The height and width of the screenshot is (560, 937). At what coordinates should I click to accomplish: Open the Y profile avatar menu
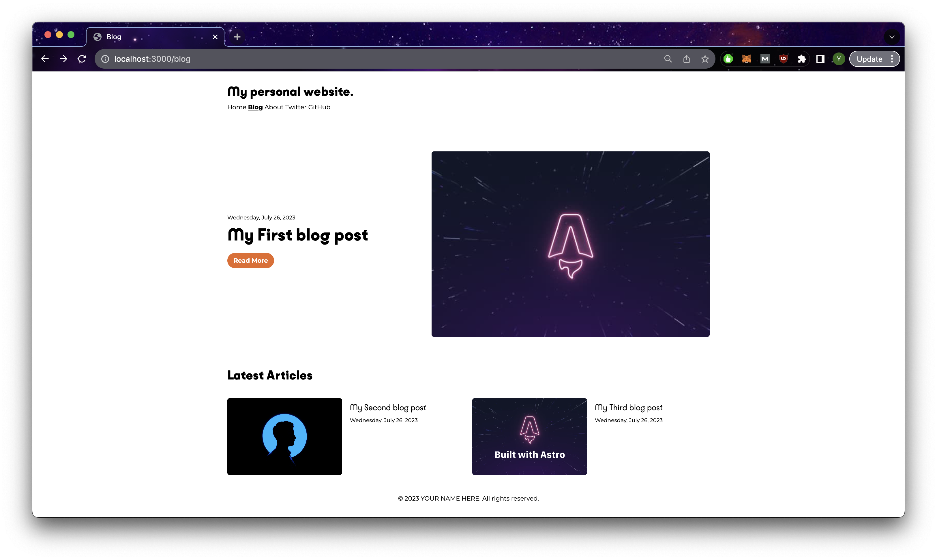tap(838, 59)
